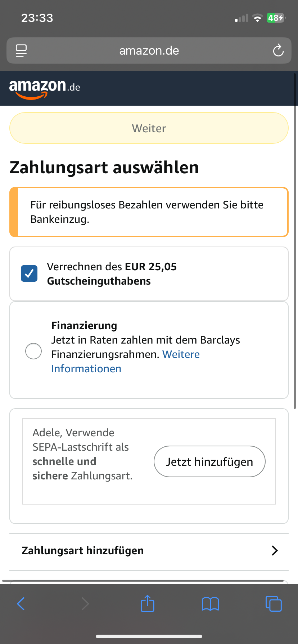Tap the page reload icon in address bar
This screenshot has width=298, height=644.
[x=278, y=51]
